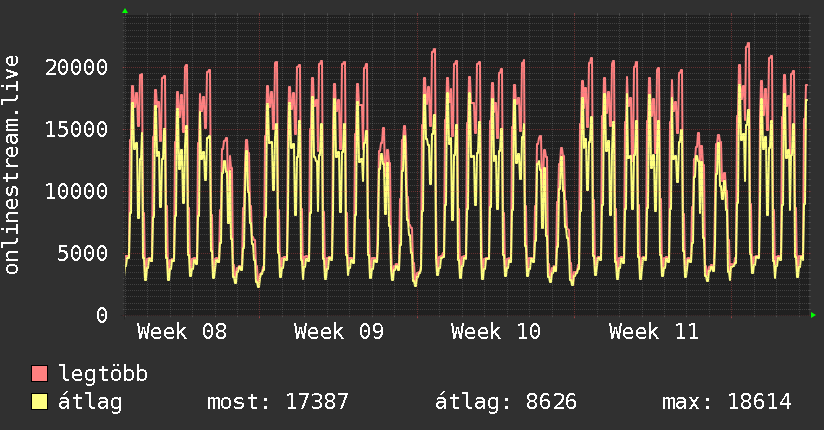Click the green arrow atop the y-axis
Screen dimensions: 824x430
(125, 11)
